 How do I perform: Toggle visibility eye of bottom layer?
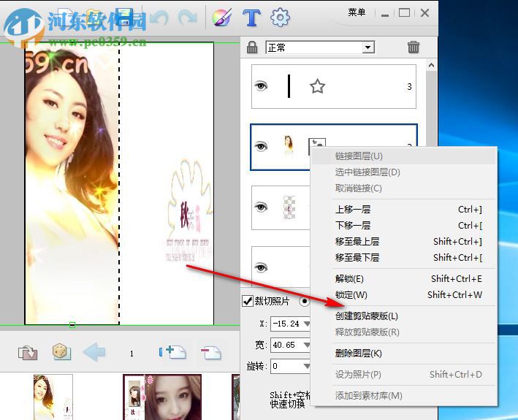pos(261,267)
